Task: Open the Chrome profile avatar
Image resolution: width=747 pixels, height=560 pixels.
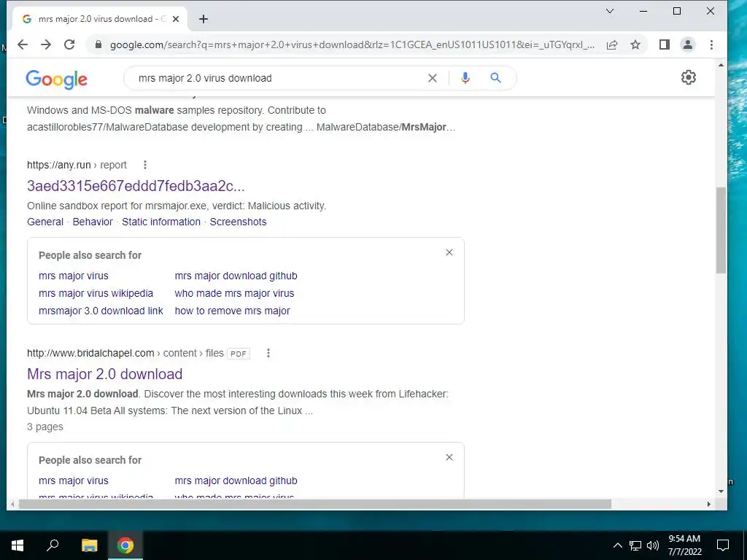Action: tap(688, 44)
